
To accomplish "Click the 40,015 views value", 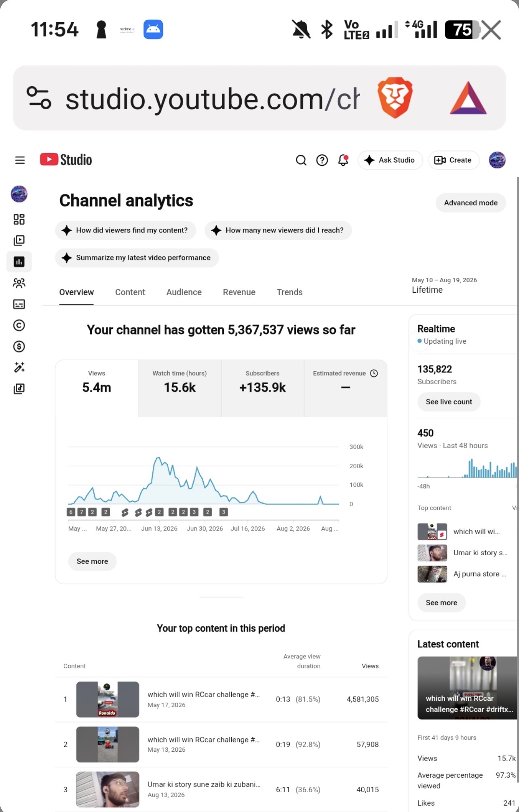I will (367, 789).
